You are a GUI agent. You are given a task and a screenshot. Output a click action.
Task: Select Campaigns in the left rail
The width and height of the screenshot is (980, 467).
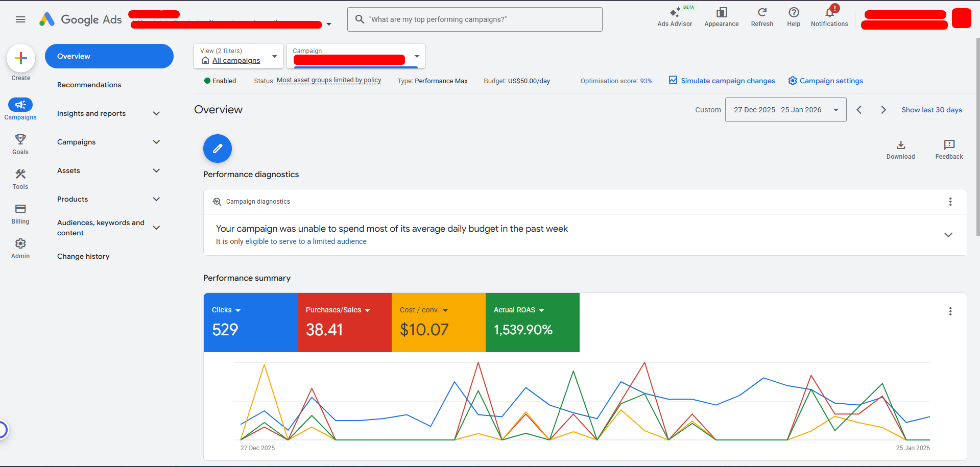pyautogui.click(x=20, y=109)
